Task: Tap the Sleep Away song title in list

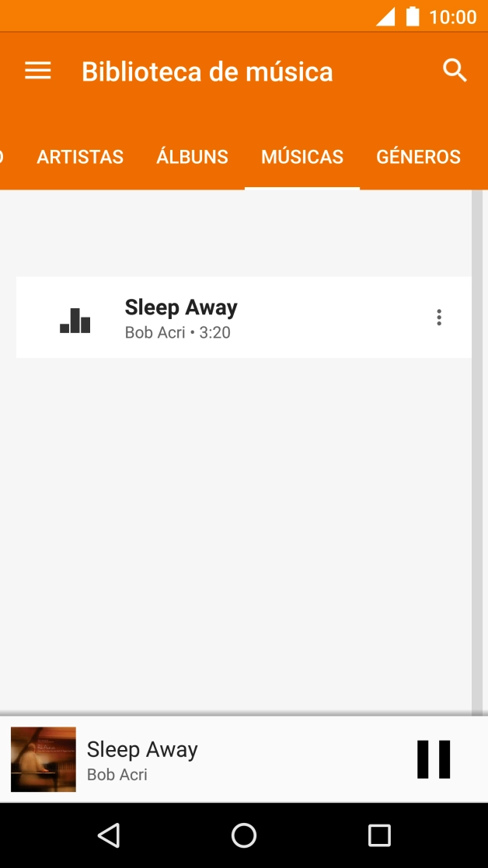Action: [181, 307]
